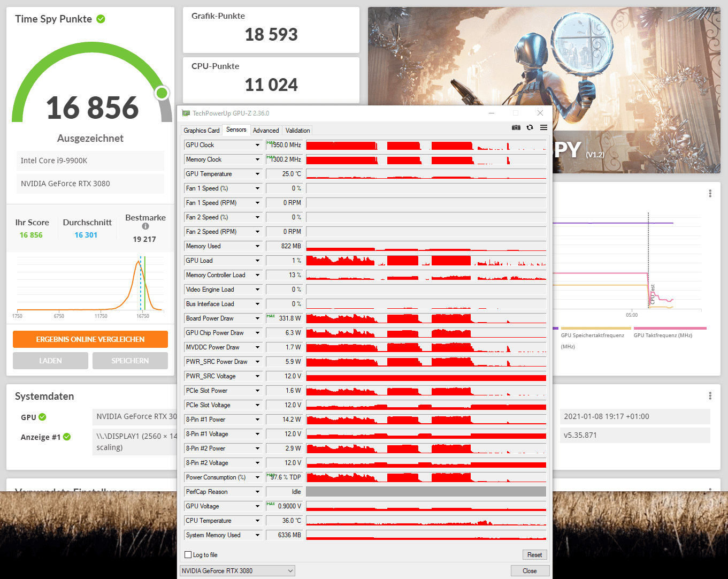Open the CPU Temperature sensor dropdown

(257, 521)
